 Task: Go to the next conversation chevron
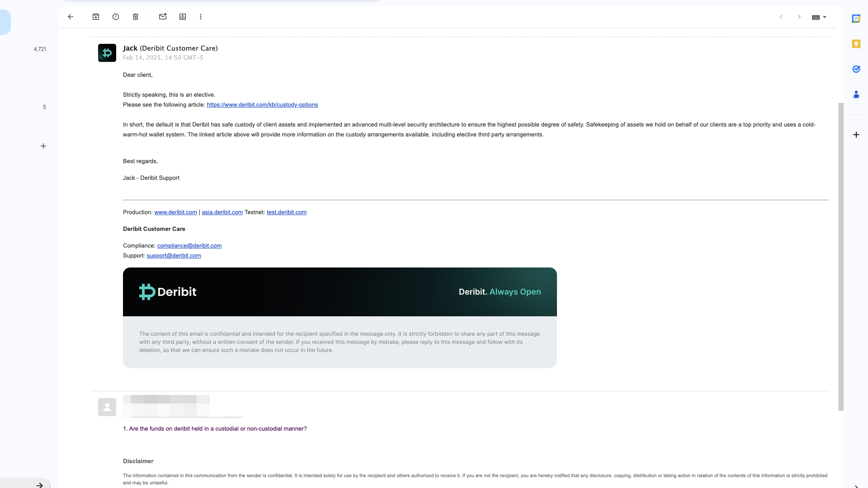coord(799,17)
